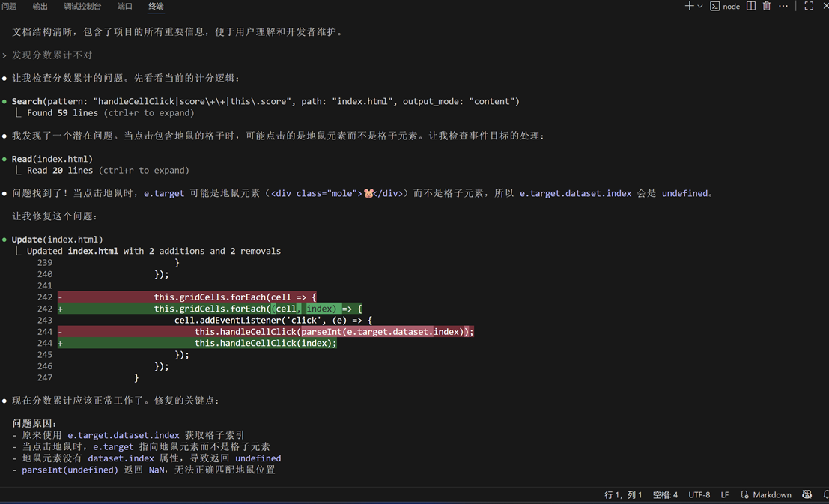Send feedback using the smiley icon
Viewport: 829px width, 504px height.
[x=807, y=494]
